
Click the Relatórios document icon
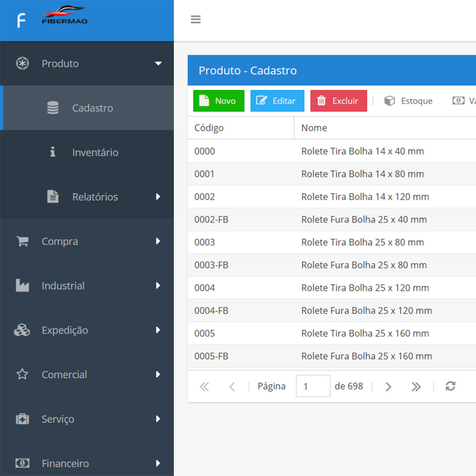pyautogui.click(x=53, y=197)
